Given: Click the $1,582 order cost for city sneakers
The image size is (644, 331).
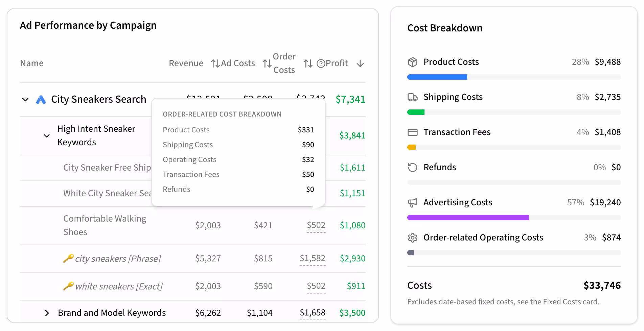Looking at the screenshot, I should [x=313, y=258].
